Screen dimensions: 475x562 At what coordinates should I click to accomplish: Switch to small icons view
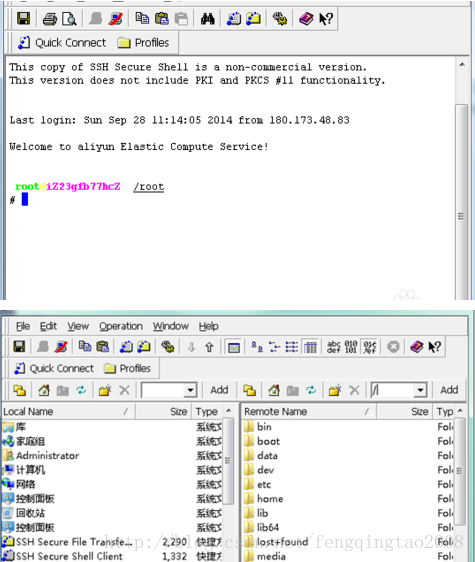tap(275, 347)
